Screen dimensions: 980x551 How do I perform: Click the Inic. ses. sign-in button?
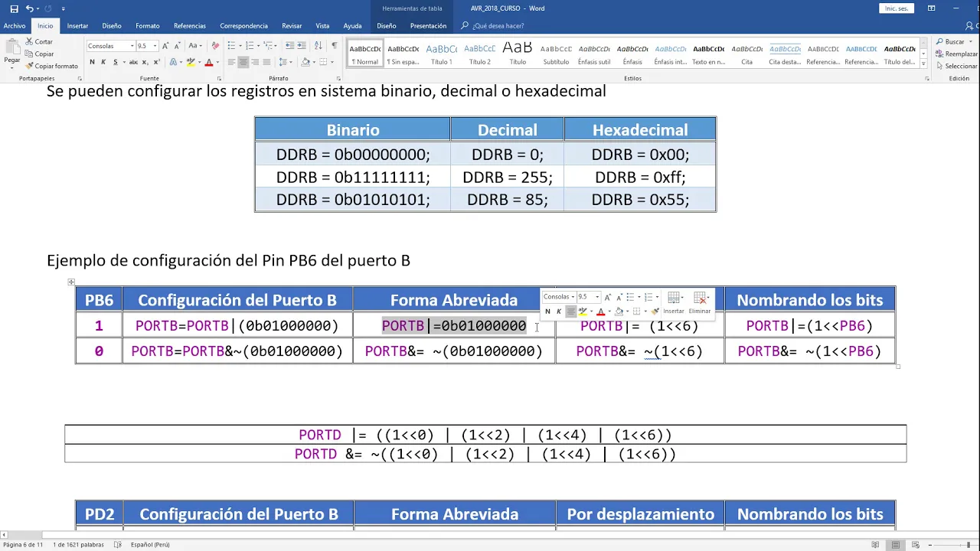point(897,8)
